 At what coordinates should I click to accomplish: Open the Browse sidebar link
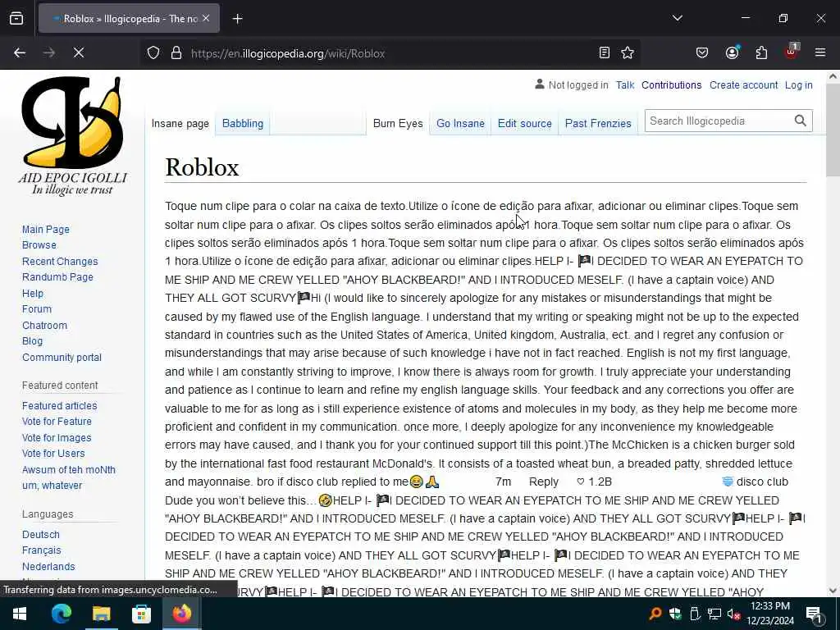[39, 244]
